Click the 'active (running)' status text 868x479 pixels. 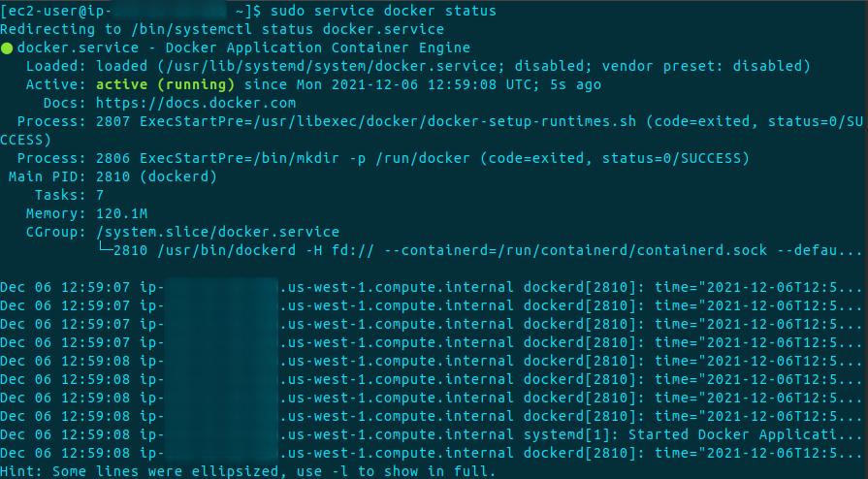coord(166,84)
